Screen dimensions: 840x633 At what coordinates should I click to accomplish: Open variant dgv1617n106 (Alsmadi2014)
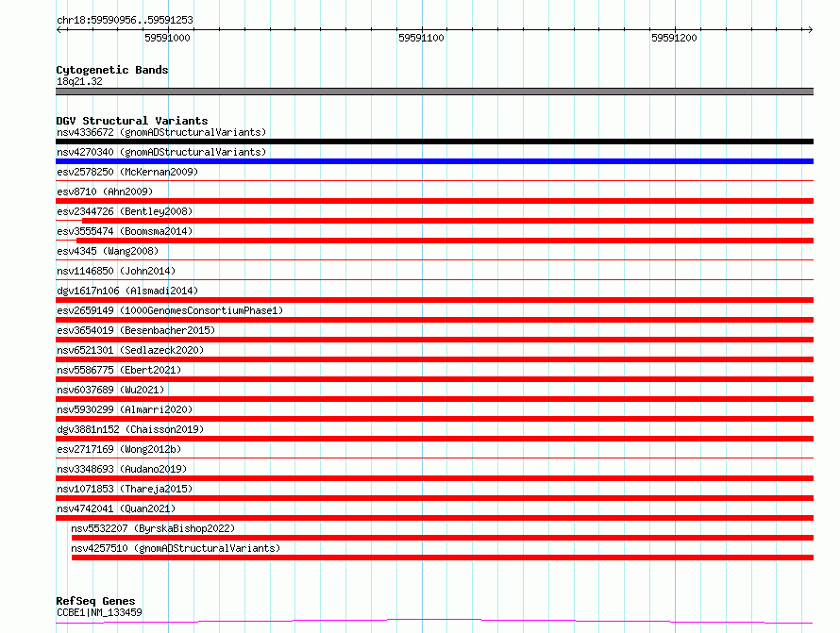click(x=127, y=291)
